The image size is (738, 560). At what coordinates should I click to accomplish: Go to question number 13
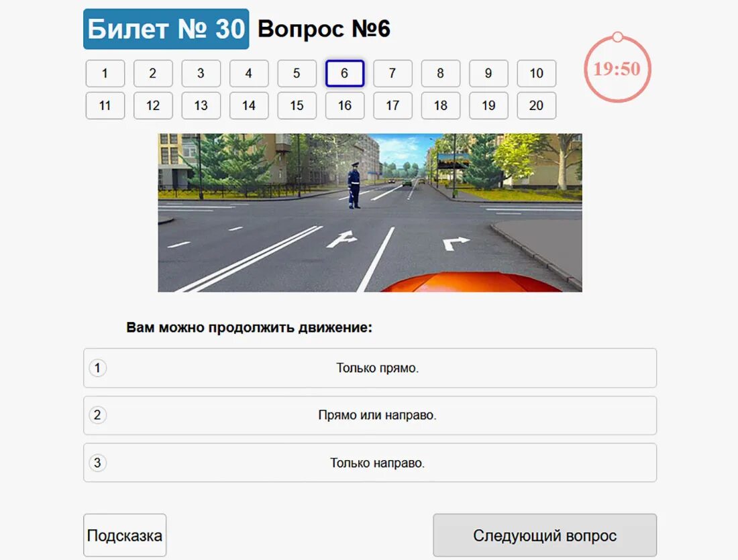pyautogui.click(x=201, y=105)
